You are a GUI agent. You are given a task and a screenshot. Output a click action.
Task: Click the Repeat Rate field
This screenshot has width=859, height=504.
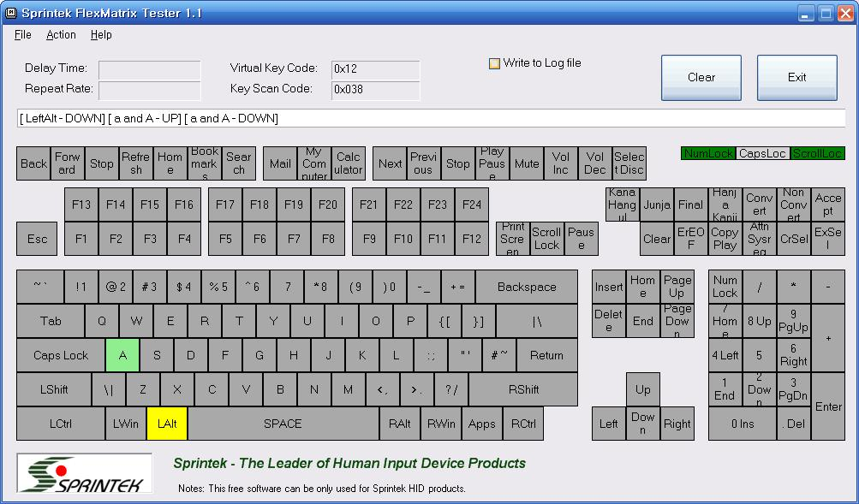pyautogui.click(x=150, y=91)
